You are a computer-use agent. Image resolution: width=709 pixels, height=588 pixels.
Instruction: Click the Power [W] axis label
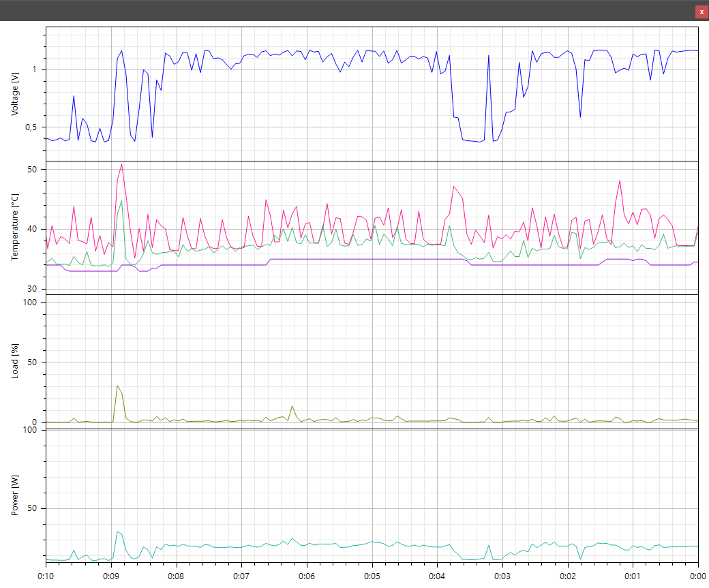16,495
